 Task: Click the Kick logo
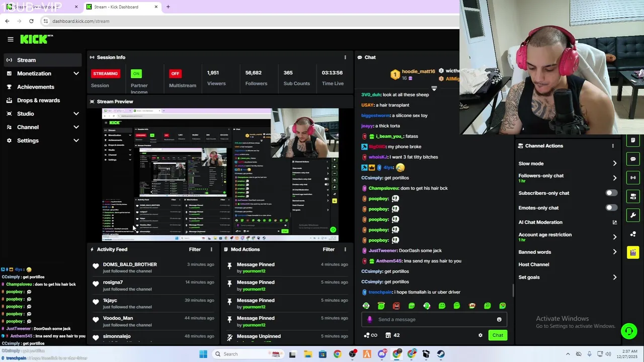(x=36, y=39)
